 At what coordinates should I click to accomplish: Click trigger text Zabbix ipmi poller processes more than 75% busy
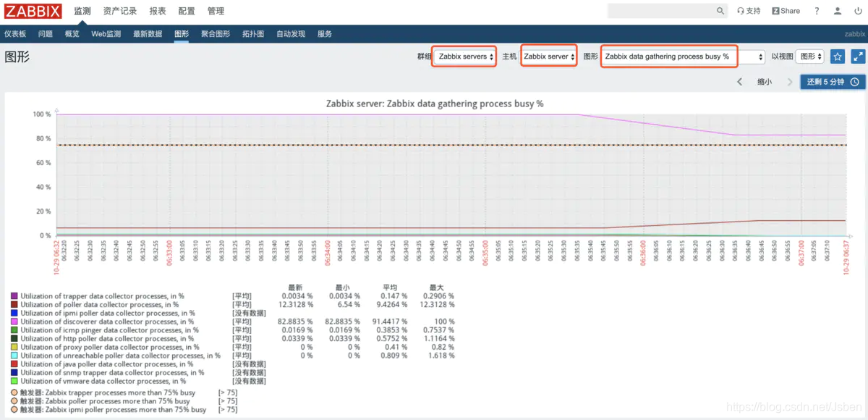pos(126,410)
